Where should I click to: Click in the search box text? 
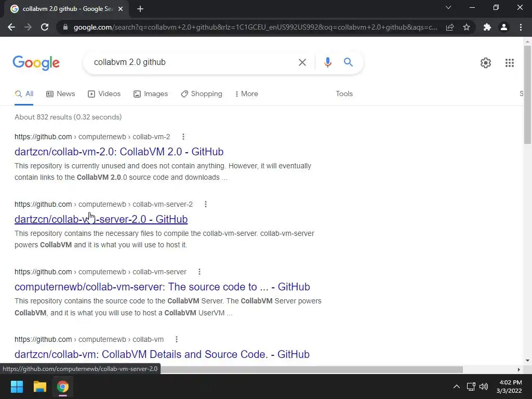point(130,62)
